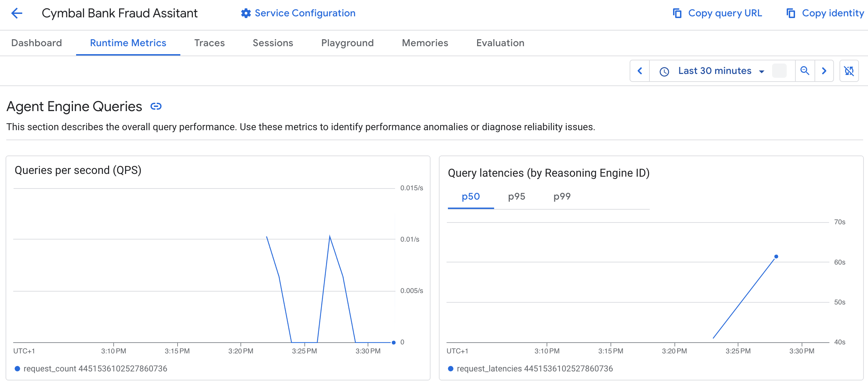Click the Service Configuration gear icon

point(246,14)
